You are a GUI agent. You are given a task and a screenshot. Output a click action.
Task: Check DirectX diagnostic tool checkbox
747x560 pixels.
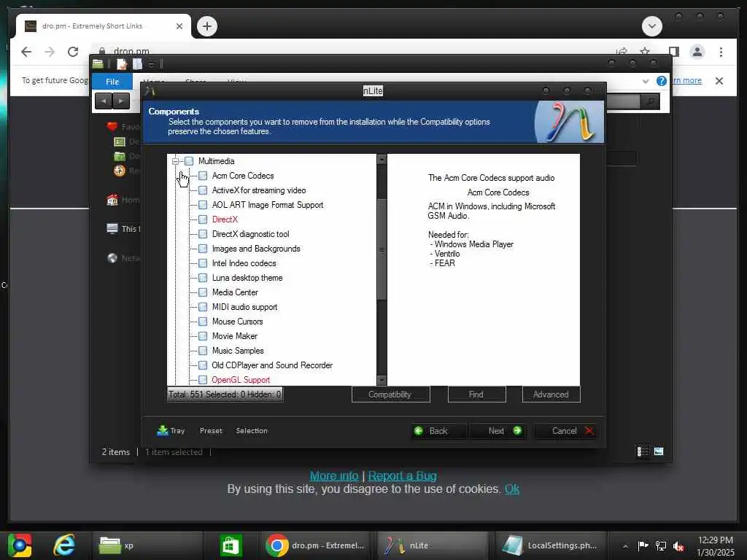203,234
